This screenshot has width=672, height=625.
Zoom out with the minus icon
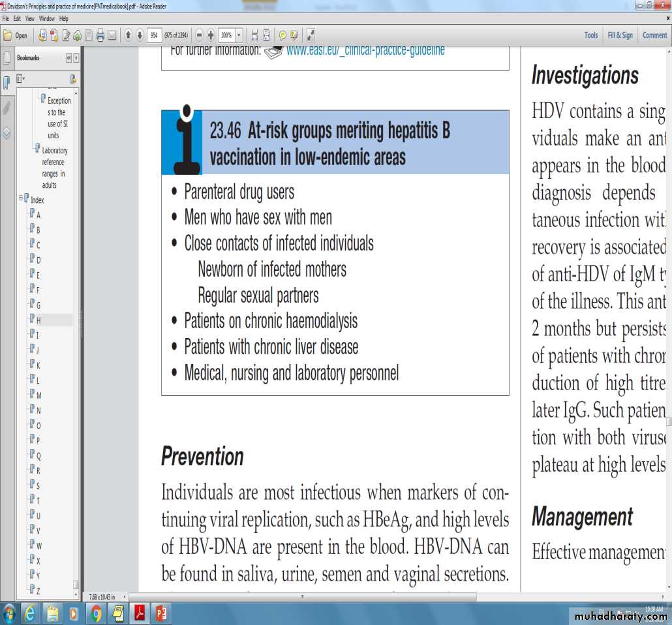click(199, 35)
